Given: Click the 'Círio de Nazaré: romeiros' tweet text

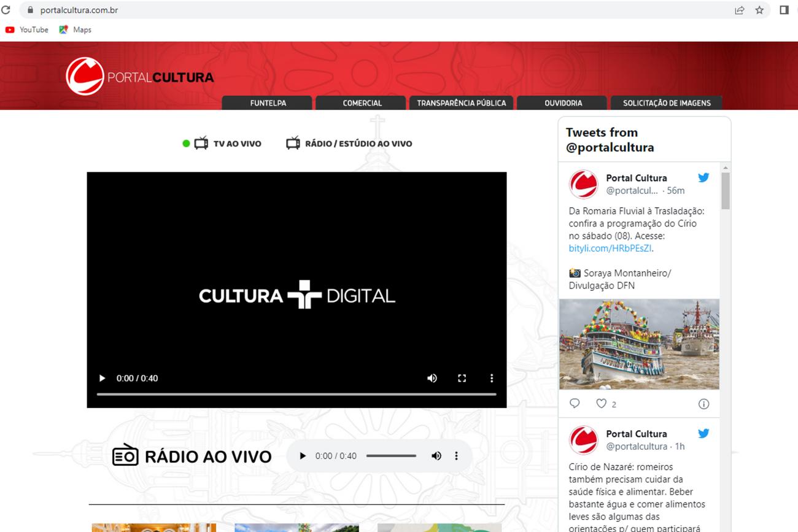Looking at the screenshot, I should 621,467.
